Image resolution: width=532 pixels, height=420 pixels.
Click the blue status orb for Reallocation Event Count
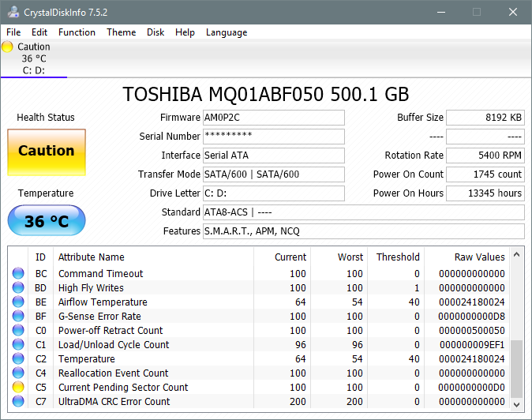[x=18, y=373]
